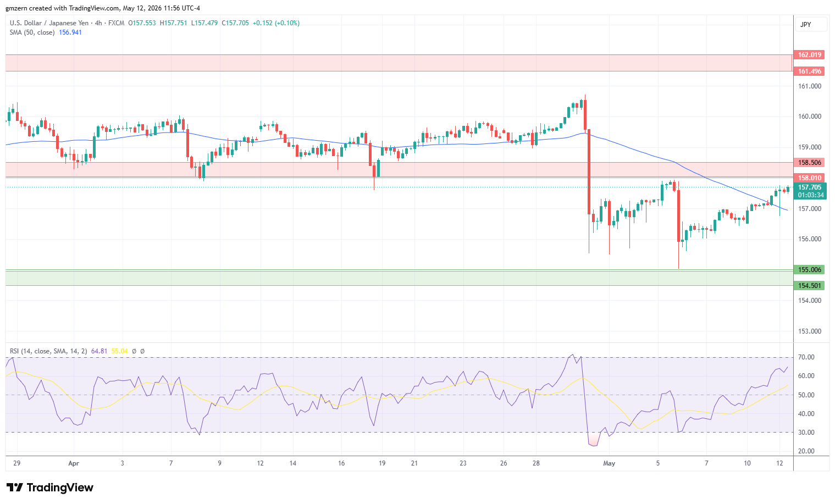The image size is (835, 504).
Task: Click the 153.000 price axis tick
Action: pos(810,331)
